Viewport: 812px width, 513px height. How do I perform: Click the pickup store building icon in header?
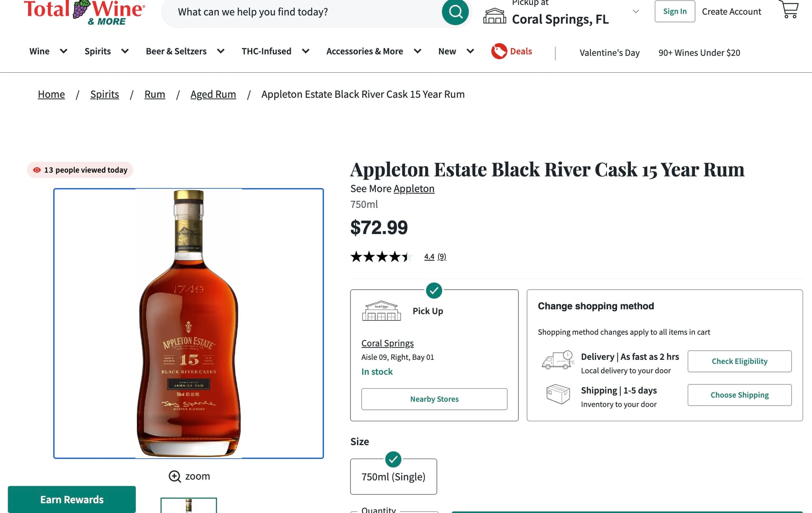[495, 16]
